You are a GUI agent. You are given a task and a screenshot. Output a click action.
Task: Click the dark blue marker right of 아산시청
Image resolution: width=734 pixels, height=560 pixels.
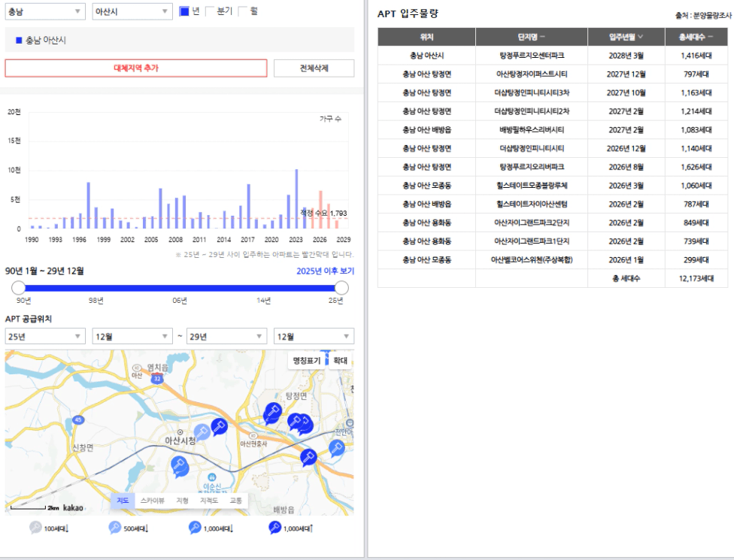[219, 426]
